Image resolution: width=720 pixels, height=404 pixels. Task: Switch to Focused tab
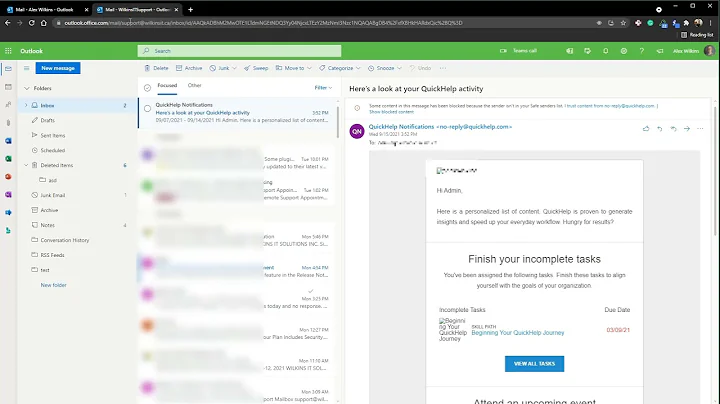pyautogui.click(x=167, y=85)
